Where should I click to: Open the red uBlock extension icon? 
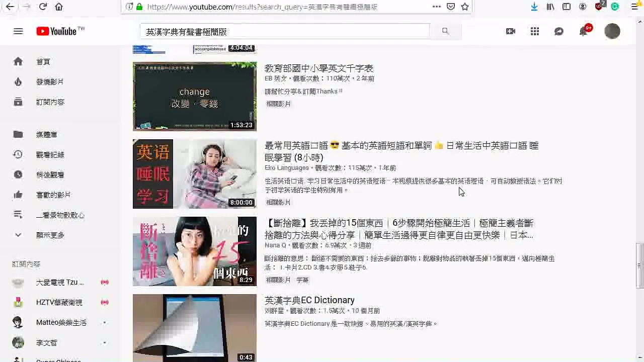[599, 7]
